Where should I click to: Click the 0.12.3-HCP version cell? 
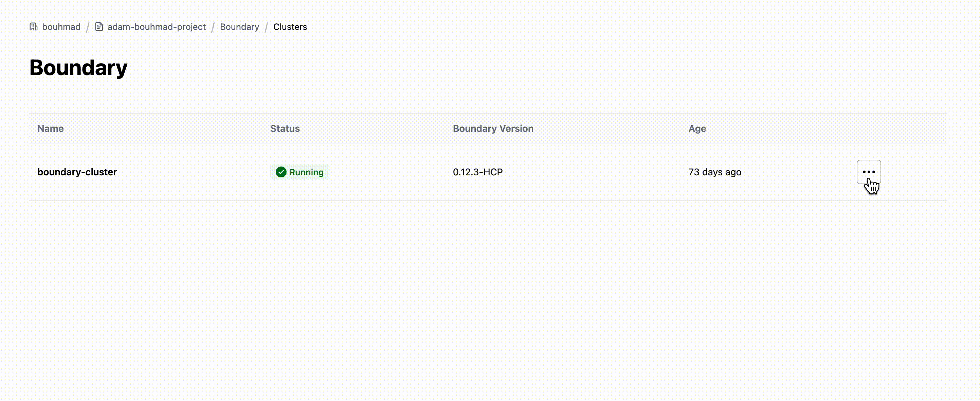pos(477,172)
